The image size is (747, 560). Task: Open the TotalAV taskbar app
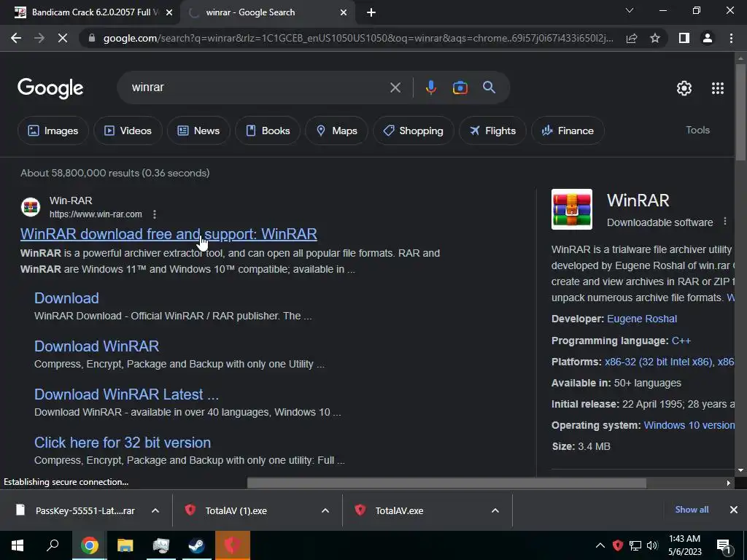(233, 545)
